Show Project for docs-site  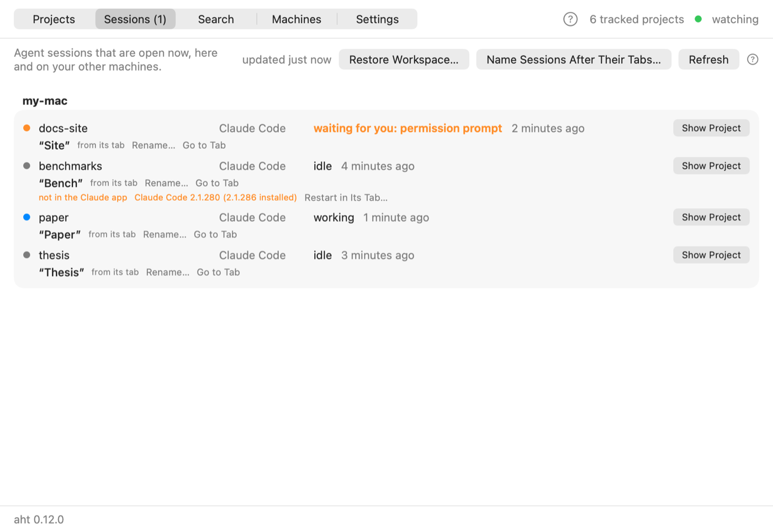(711, 128)
